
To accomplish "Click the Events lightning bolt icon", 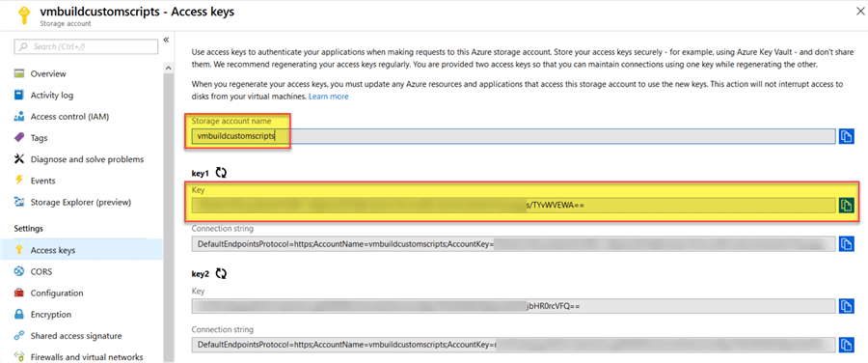I will pos(19,181).
